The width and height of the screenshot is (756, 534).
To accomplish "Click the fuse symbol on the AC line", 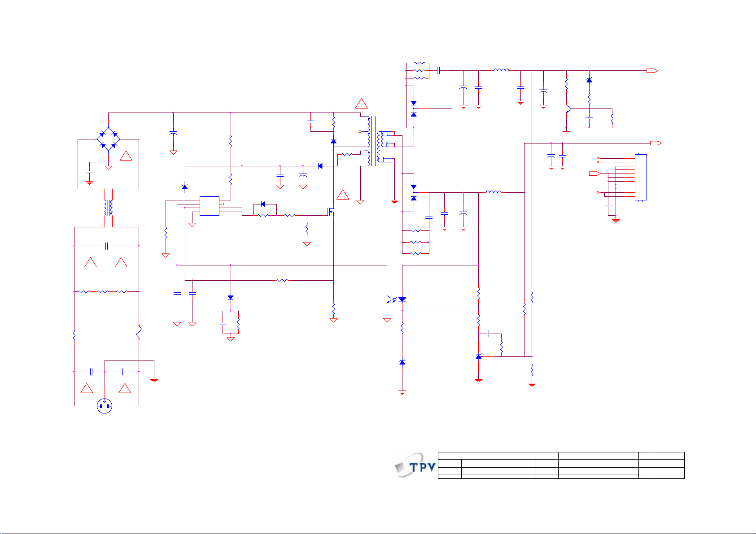I will click(x=139, y=331).
